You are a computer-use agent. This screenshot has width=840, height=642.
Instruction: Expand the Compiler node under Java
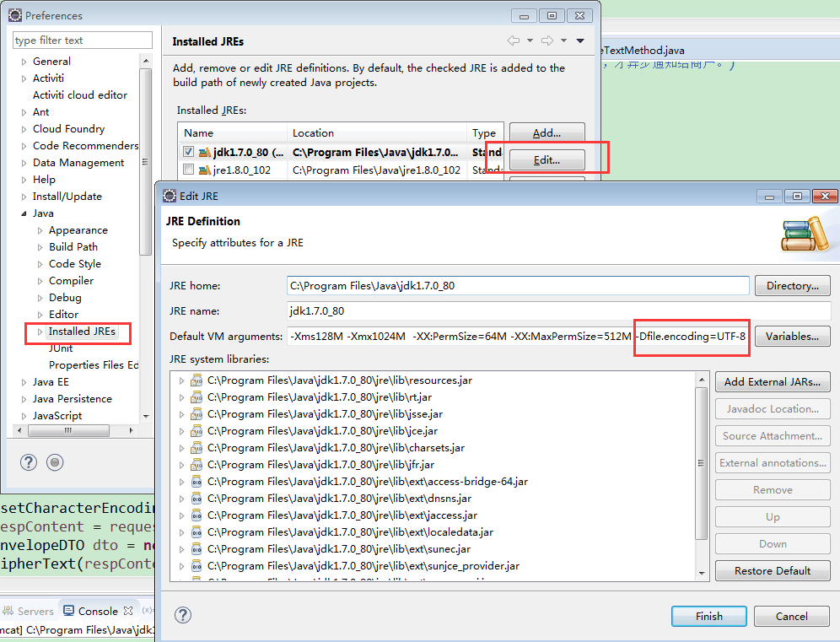[x=40, y=281]
